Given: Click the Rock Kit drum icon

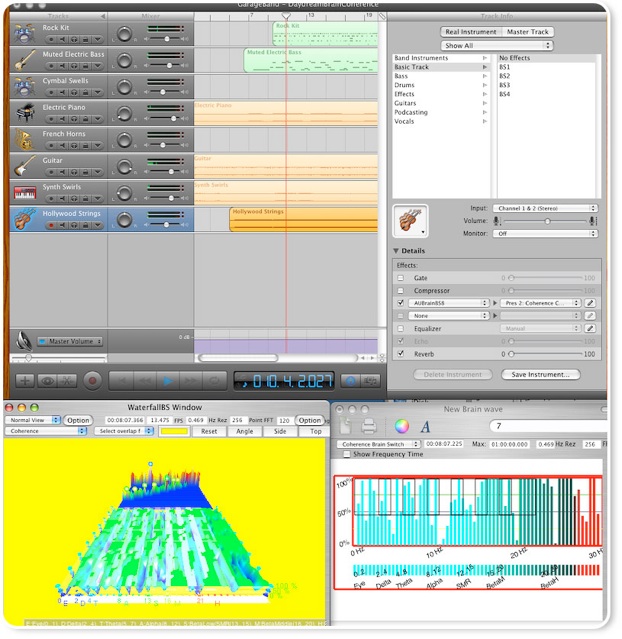Looking at the screenshot, I should (x=24, y=33).
